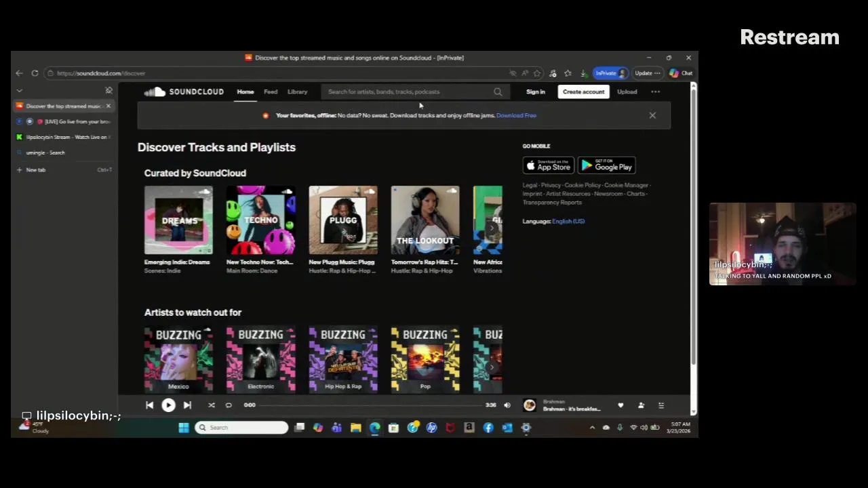Open the Buzzing Hip Hop & Rap playlist
Screen dimensions: 868x488
coord(343,359)
